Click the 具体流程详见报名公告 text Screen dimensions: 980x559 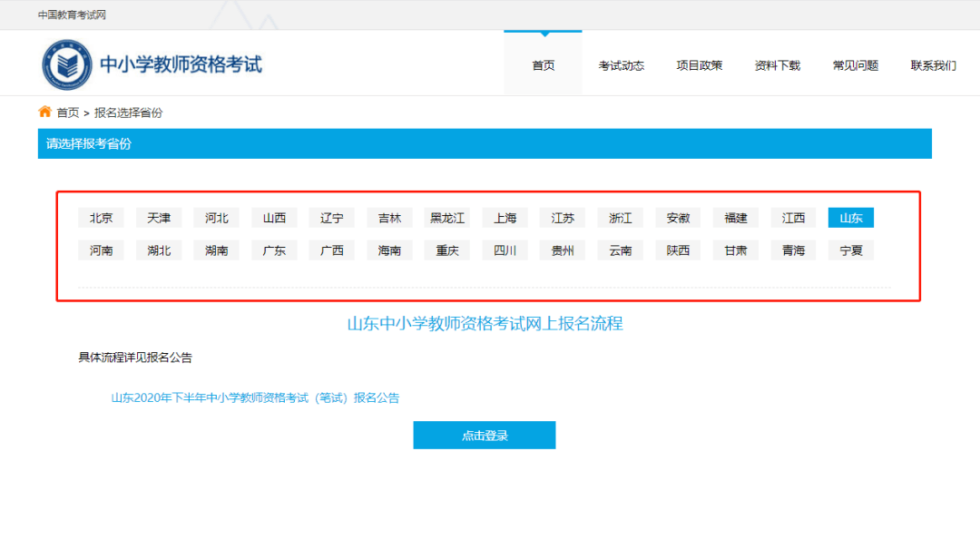(x=135, y=358)
